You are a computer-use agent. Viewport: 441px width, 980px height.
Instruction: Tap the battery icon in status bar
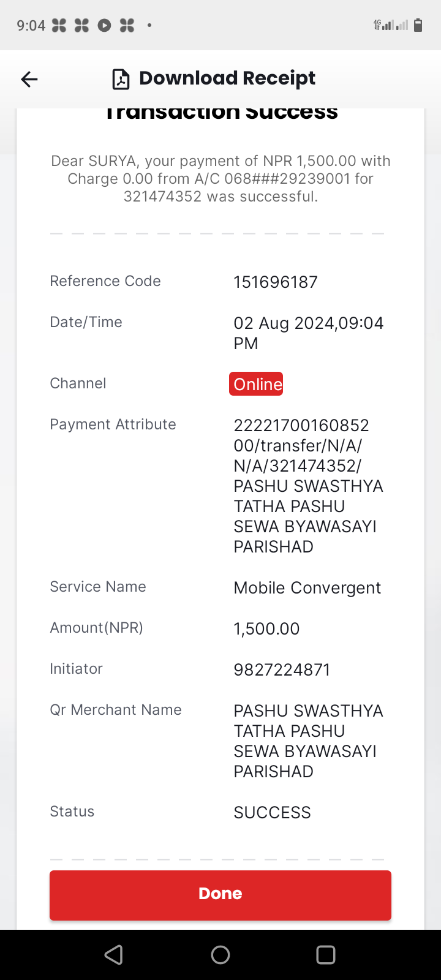(x=418, y=25)
